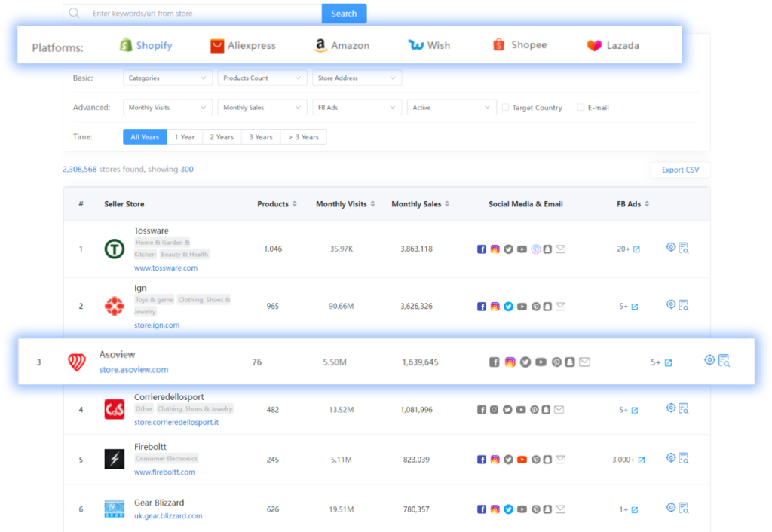The image size is (772, 532).
Task: Choose the 2 Years time filter
Action: coord(222,137)
